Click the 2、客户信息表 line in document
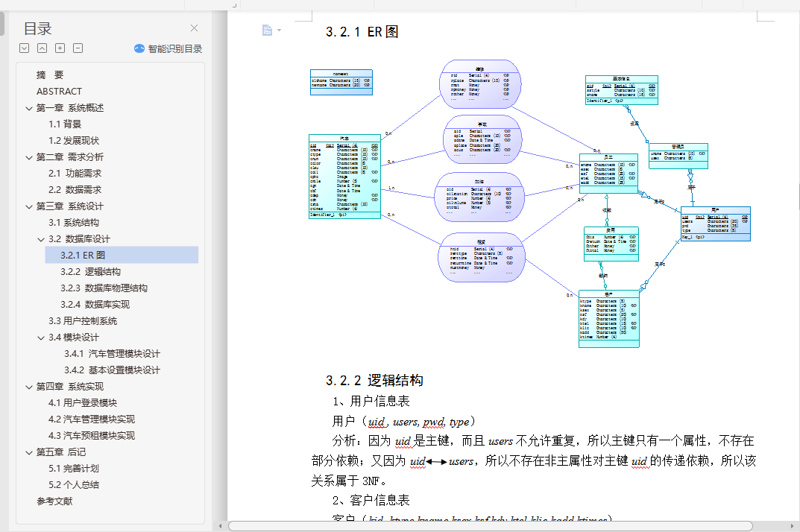The height and width of the screenshot is (532, 800). point(371,501)
